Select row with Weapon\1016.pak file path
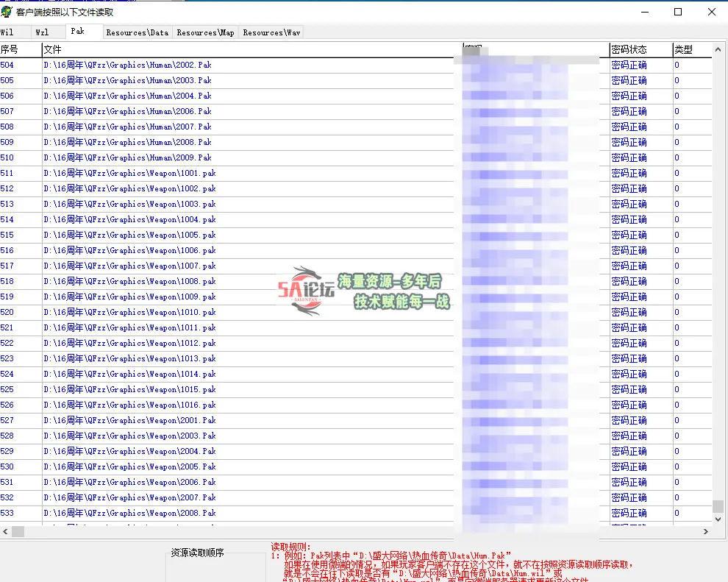The image size is (728, 582). point(356,405)
